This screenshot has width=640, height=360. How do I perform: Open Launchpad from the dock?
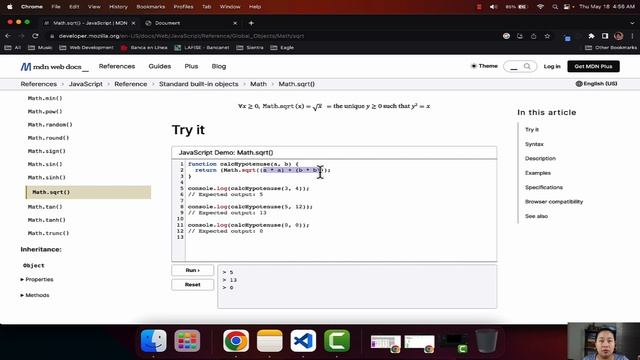pyautogui.click(x=187, y=341)
